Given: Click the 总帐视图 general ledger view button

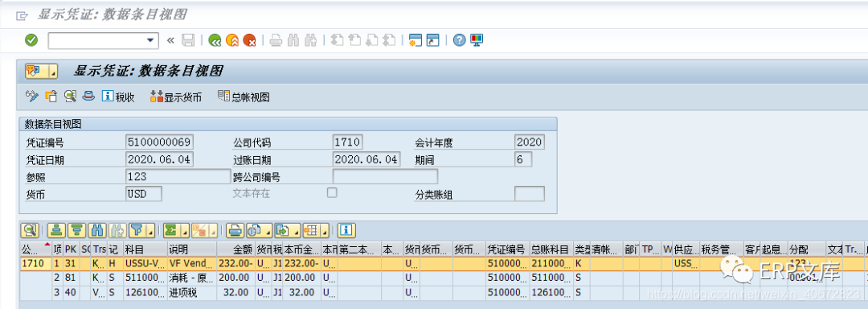Looking at the screenshot, I should click(244, 97).
